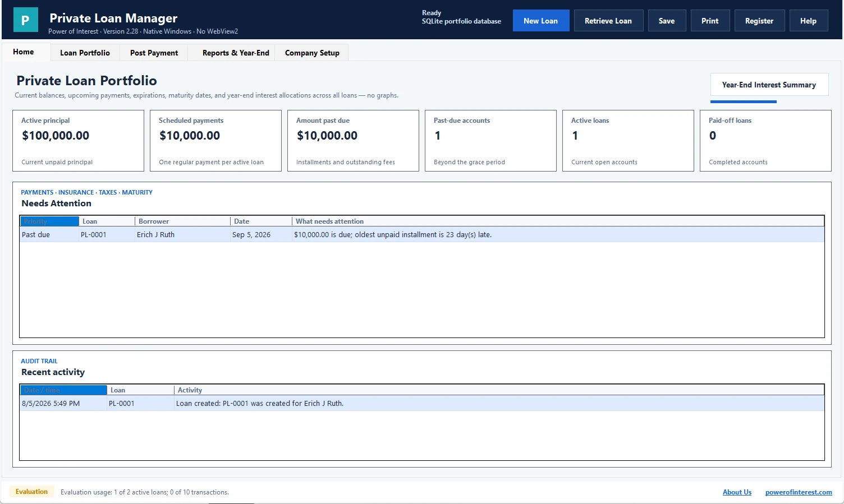The image size is (844, 504).
Task: Open the Retrieve Loan dialog
Action: (x=608, y=21)
